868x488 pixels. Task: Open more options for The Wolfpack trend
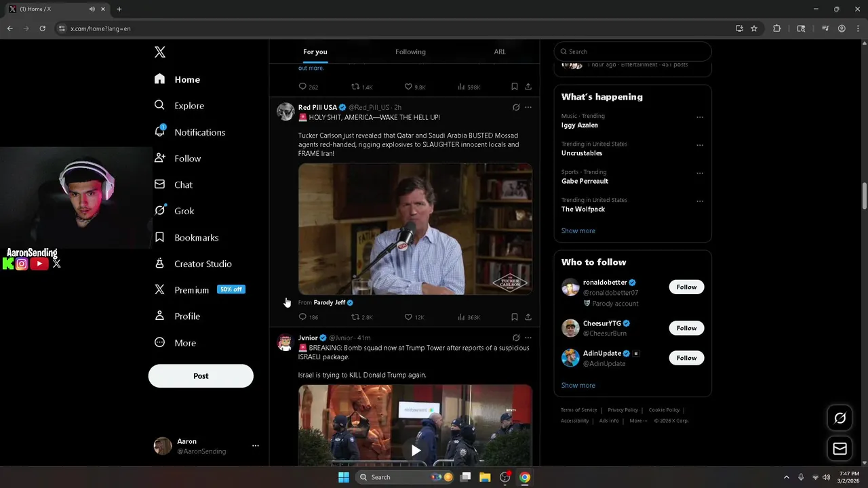click(x=700, y=201)
